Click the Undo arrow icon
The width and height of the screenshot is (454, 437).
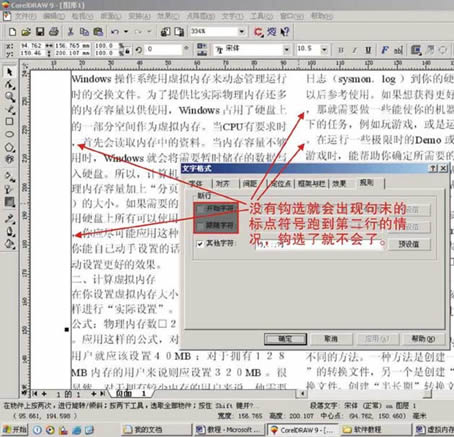pyautogui.click(x=115, y=32)
